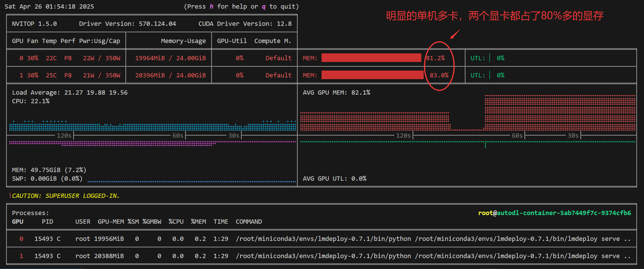Click the 81.2% memory percentage
The width and height of the screenshot is (644, 269).
(435, 58)
